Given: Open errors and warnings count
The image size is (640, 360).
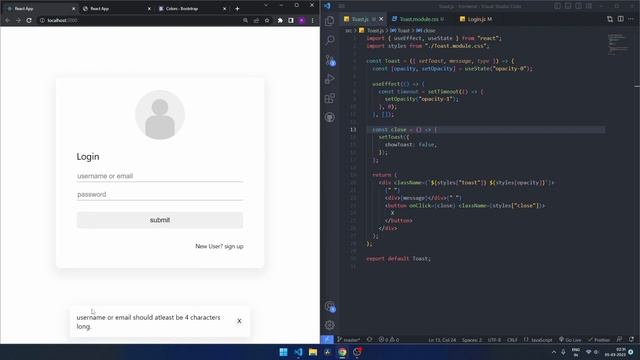Looking at the screenshot, I should coord(389,340).
